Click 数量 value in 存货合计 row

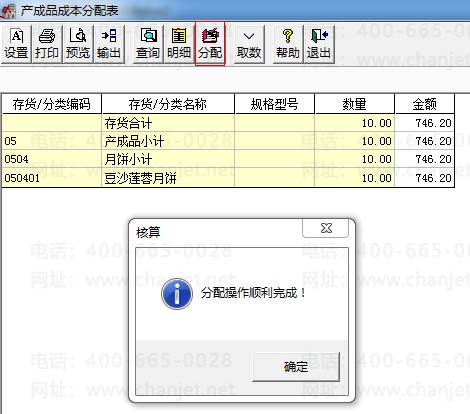(355, 123)
